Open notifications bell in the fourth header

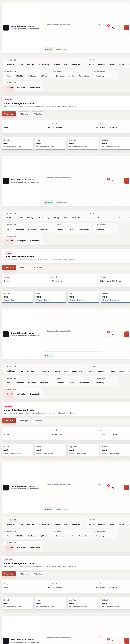click(107, 487)
